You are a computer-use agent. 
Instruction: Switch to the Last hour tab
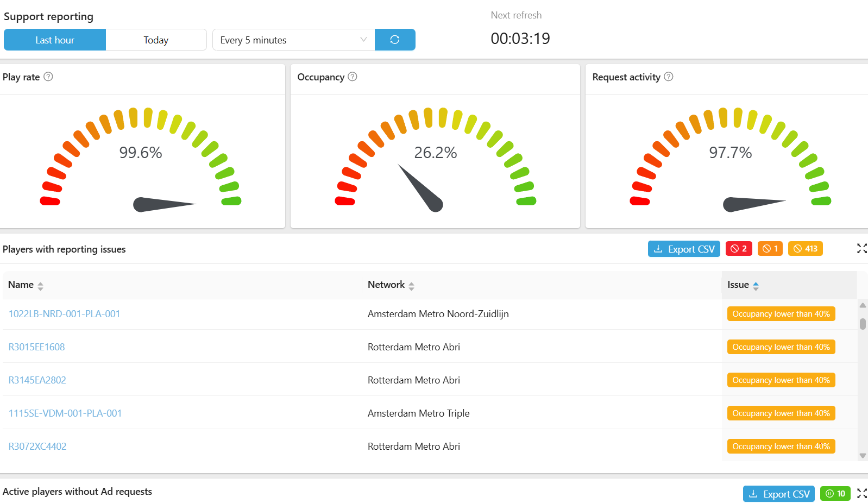pyautogui.click(x=55, y=40)
